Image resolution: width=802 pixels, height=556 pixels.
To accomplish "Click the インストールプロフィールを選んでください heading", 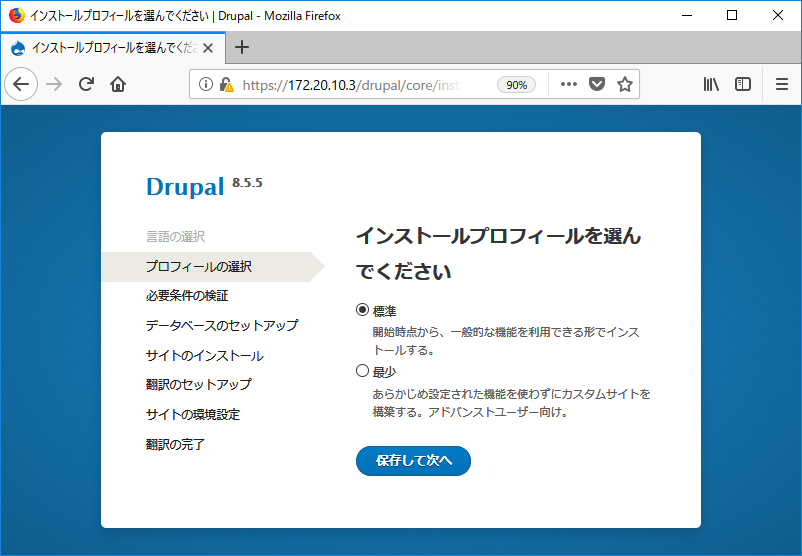I will (x=499, y=254).
